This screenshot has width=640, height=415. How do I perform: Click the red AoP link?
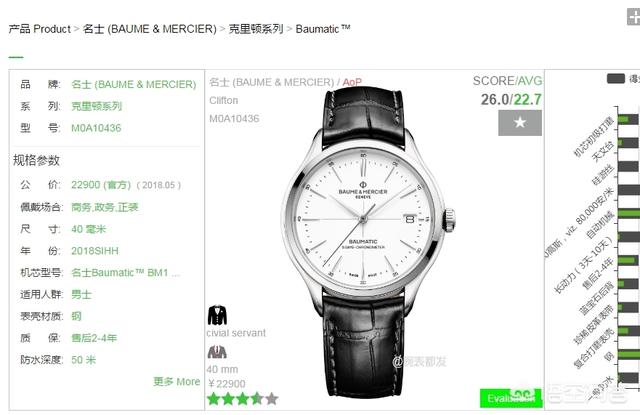(x=352, y=82)
